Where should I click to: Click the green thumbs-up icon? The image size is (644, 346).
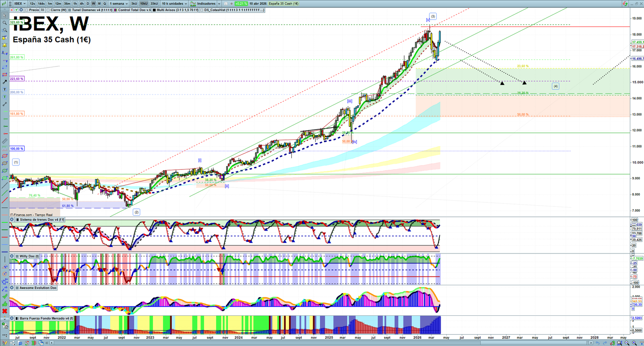4,304
